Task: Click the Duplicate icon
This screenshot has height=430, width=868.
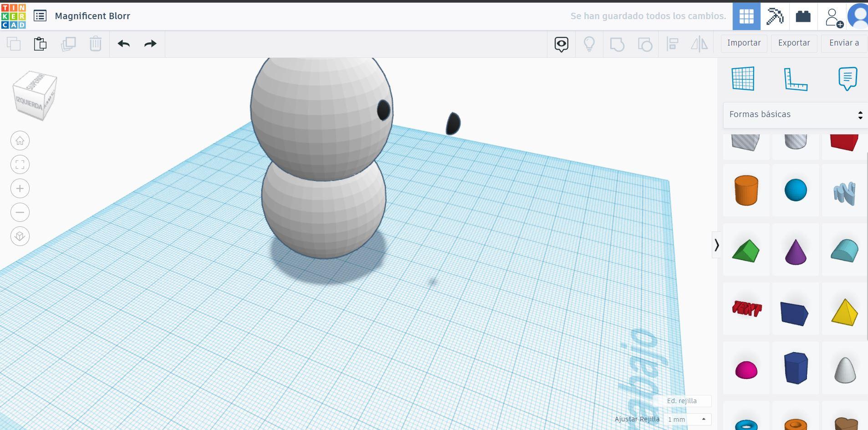Action: coord(68,44)
